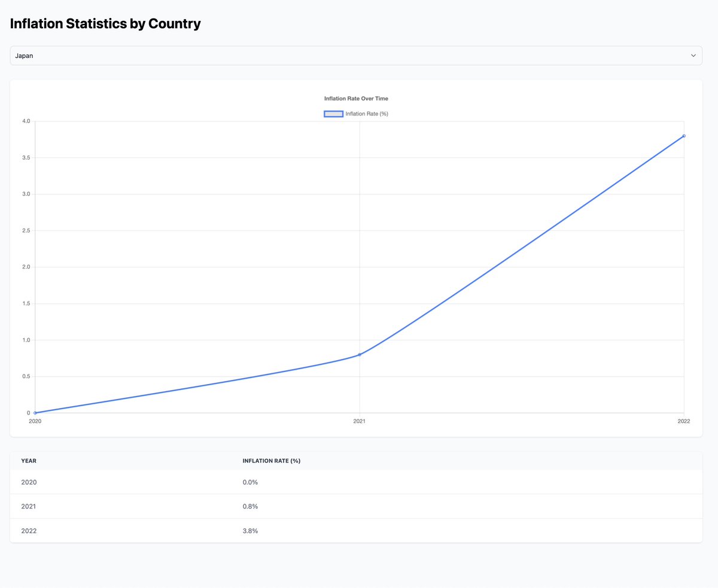Select the 2022 row year cell
Image resolution: width=718 pixels, height=588 pixels.
29,531
